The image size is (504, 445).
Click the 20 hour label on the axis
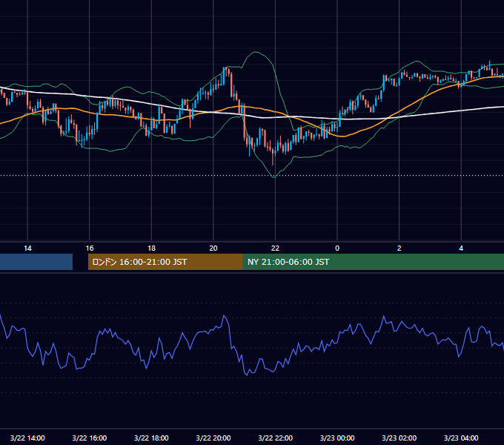[x=213, y=248]
